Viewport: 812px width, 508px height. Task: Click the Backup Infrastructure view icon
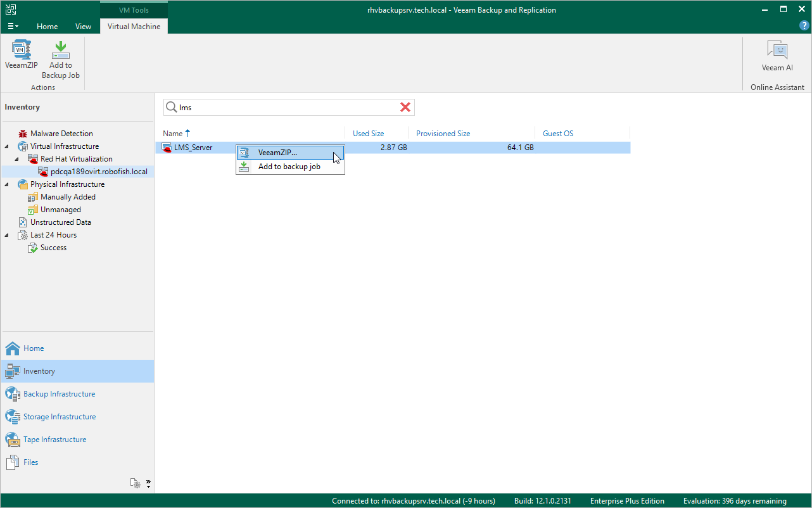click(13, 394)
